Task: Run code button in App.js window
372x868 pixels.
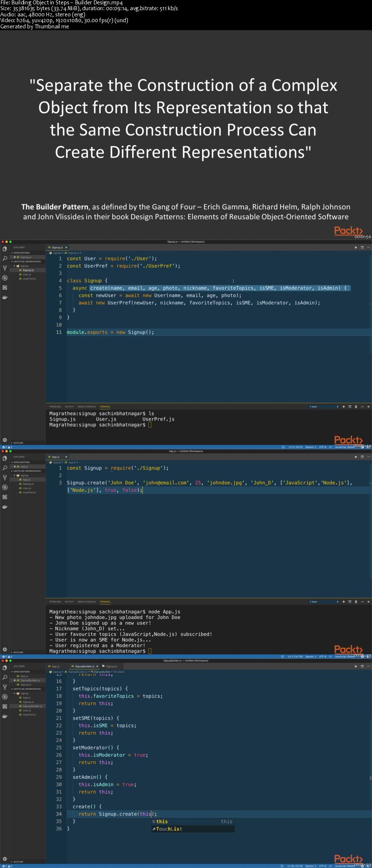Action: pos(356,457)
